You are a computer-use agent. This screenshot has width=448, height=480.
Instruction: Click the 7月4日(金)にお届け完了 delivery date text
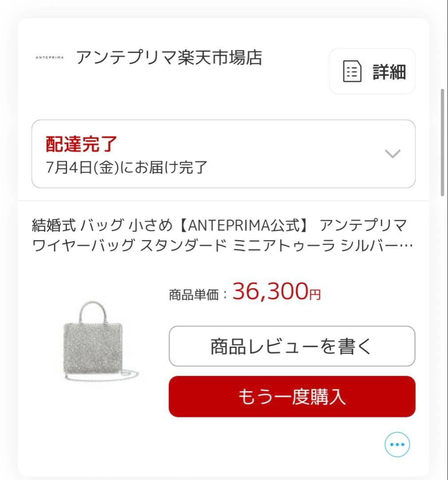click(x=127, y=167)
